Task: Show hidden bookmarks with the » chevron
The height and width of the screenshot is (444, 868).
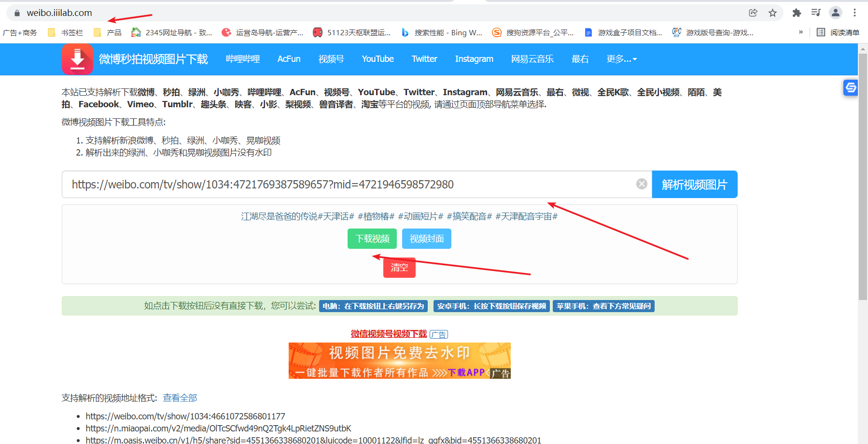Action: (x=801, y=32)
